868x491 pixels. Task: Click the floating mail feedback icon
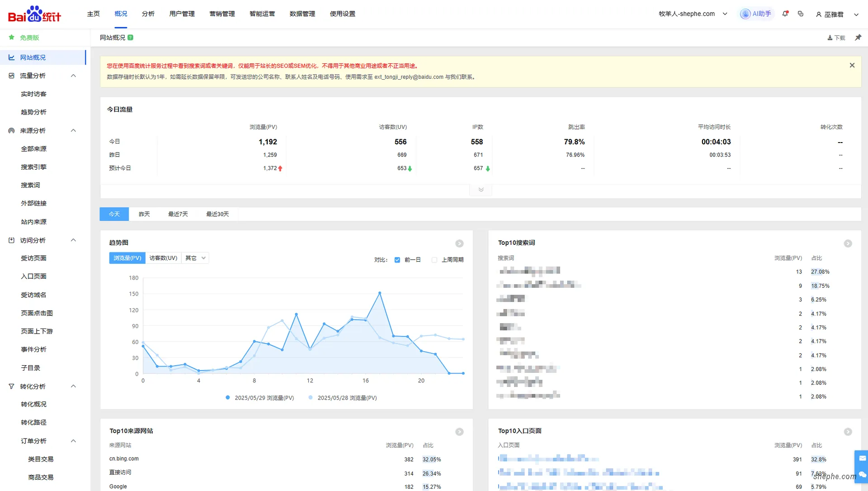point(862,458)
